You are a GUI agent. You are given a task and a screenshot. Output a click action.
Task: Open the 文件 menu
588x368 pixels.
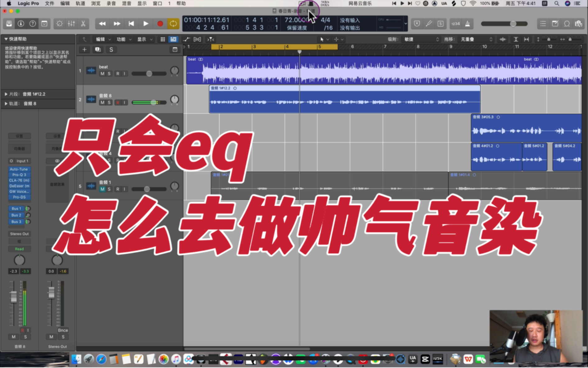point(49,3)
